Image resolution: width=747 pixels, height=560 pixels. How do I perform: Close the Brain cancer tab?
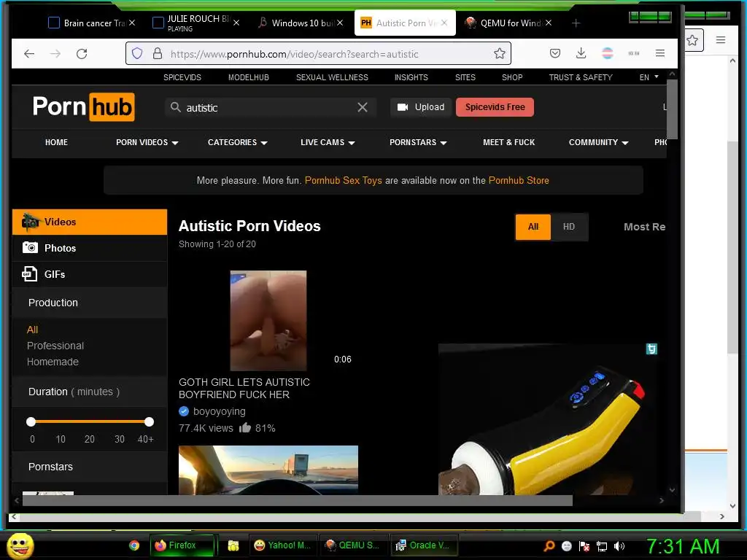click(132, 23)
